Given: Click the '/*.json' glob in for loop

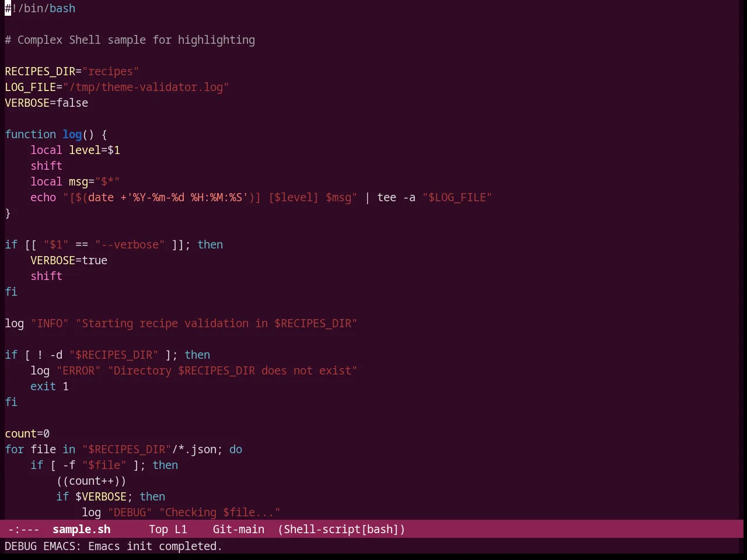Looking at the screenshot, I should 194,449.
